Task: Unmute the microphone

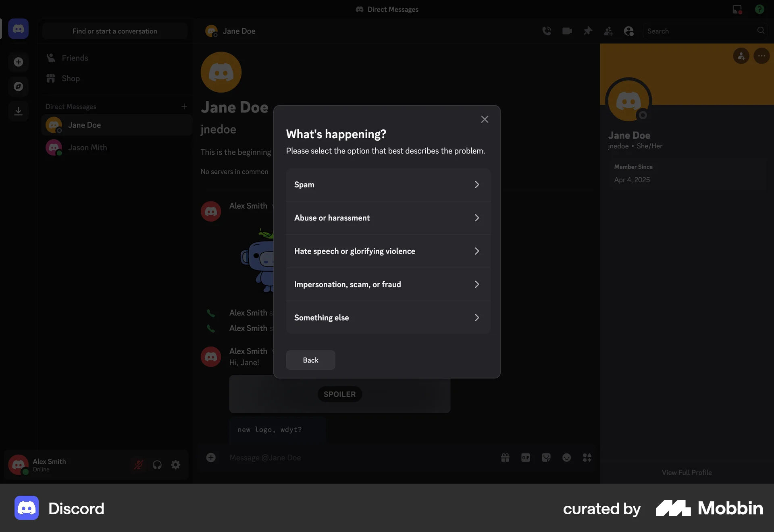Action: [x=138, y=465]
